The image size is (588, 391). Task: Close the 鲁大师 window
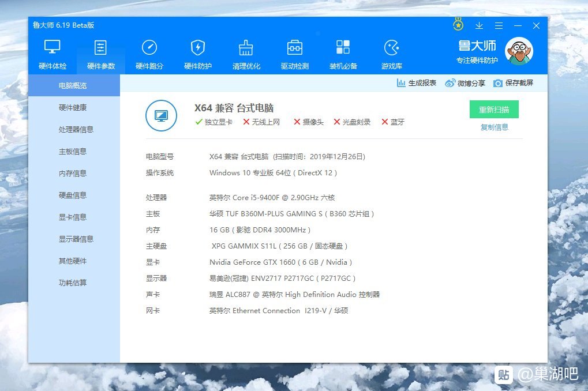click(x=536, y=25)
